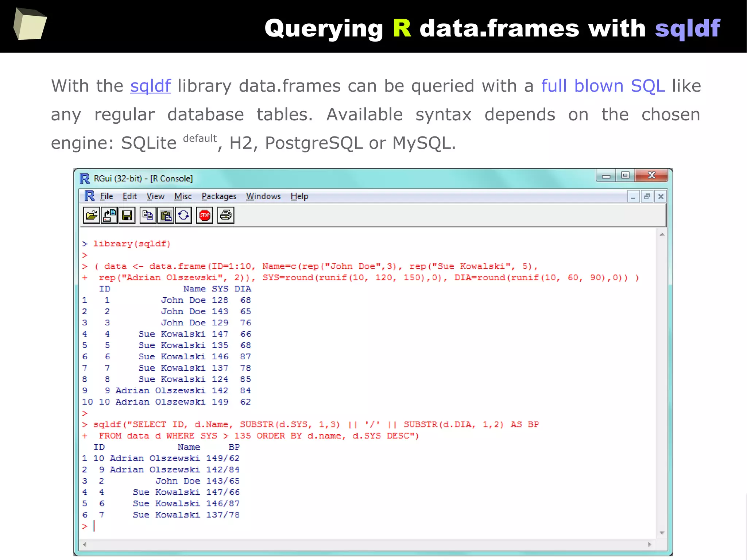Click the superscript 'default' text
The image size is (747, 560).
pyautogui.click(x=200, y=139)
